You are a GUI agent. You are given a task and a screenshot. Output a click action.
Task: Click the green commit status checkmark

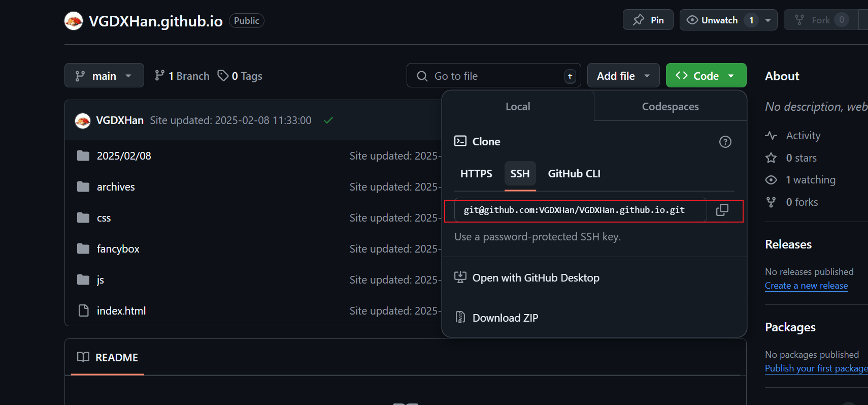tap(328, 120)
